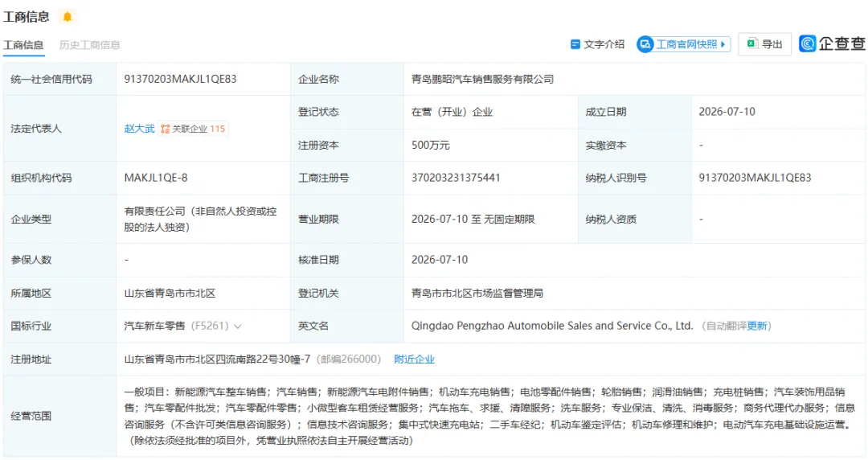This screenshot has width=868, height=460.
Task: Expand the 汽车新车零售 industry dropdown arrow
Action: coord(238,327)
